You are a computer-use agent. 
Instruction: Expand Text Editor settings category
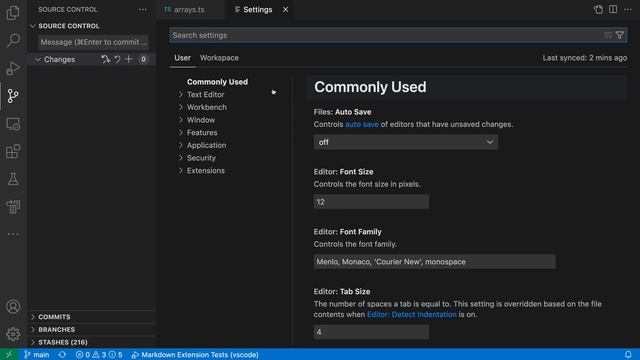click(x=205, y=95)
